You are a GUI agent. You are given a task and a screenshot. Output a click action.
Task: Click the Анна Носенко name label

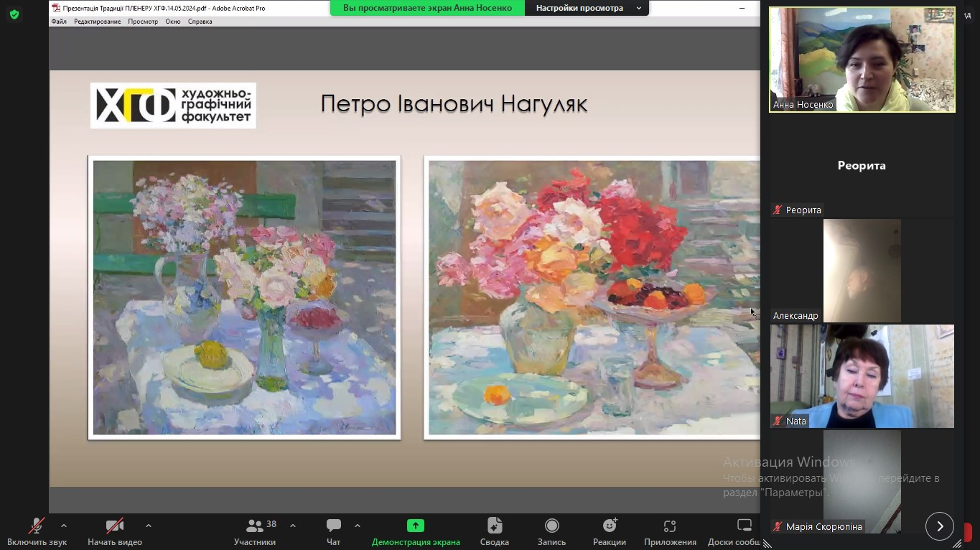click(803, 105)
